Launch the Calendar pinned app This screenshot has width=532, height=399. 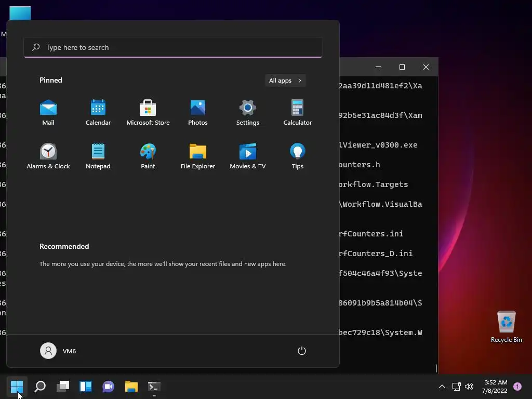(x=98, y=113)
